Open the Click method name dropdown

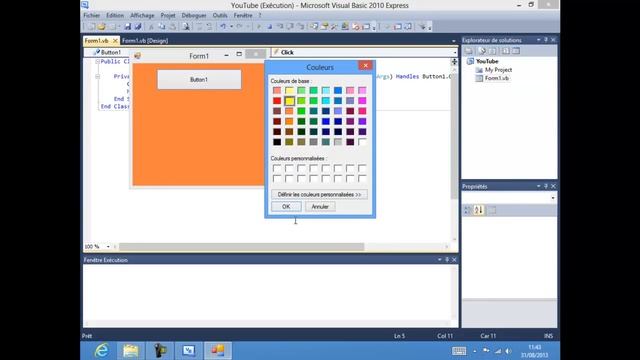(x=455, y=52)
